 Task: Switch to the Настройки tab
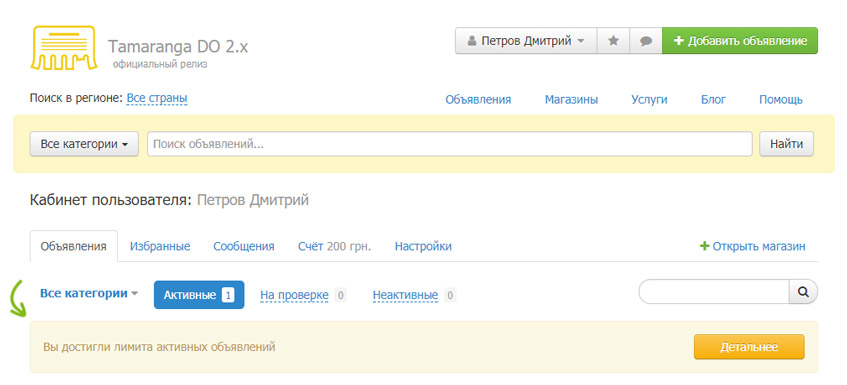[x=423, y=246]
